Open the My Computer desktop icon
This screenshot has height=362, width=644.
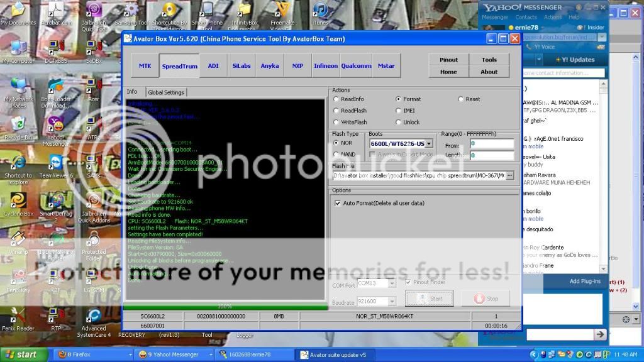(18, 48)
